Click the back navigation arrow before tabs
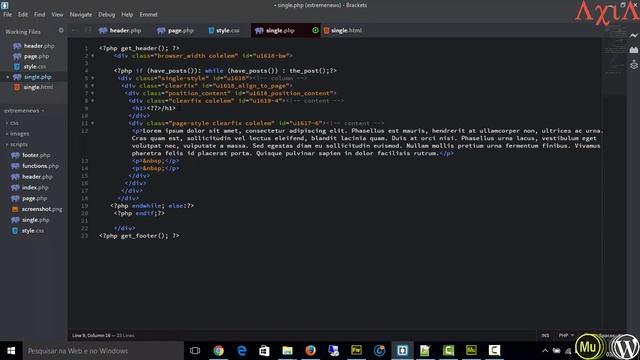 click(x=74, y=30)
